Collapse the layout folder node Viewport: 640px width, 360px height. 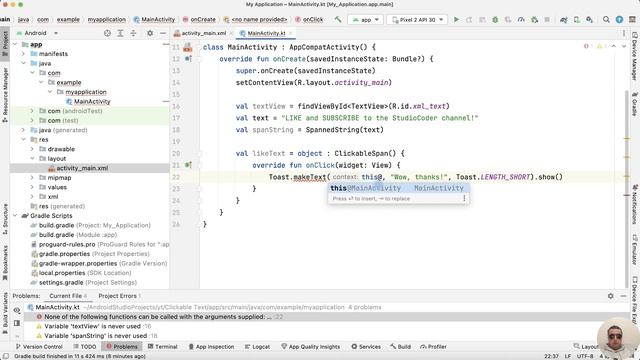pos(32,158)
